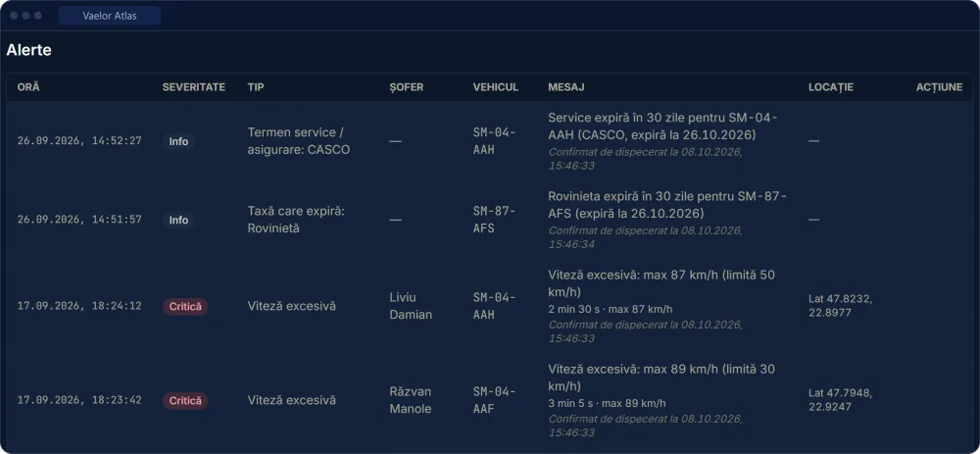Screen dimensions: 980x454
Task: Click confirmation note in CASCO row
Action: point(645,159)
